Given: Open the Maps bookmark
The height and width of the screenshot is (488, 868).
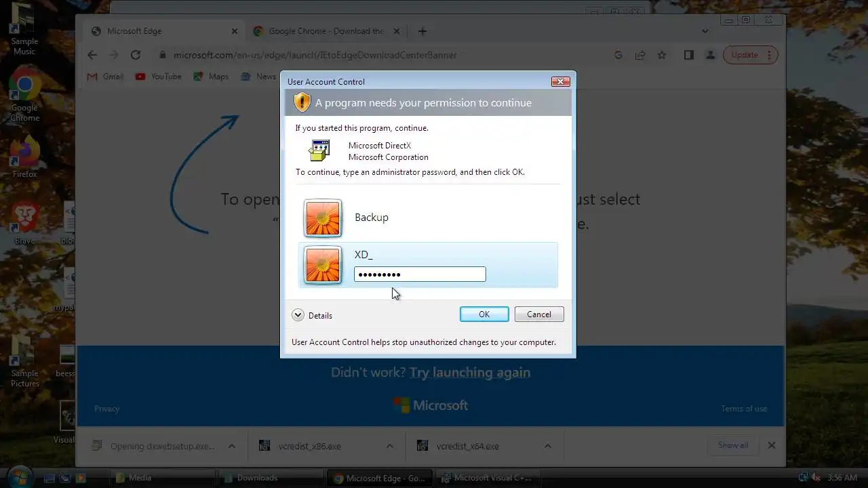Looking at the screenshot, I should coord(211,77).
